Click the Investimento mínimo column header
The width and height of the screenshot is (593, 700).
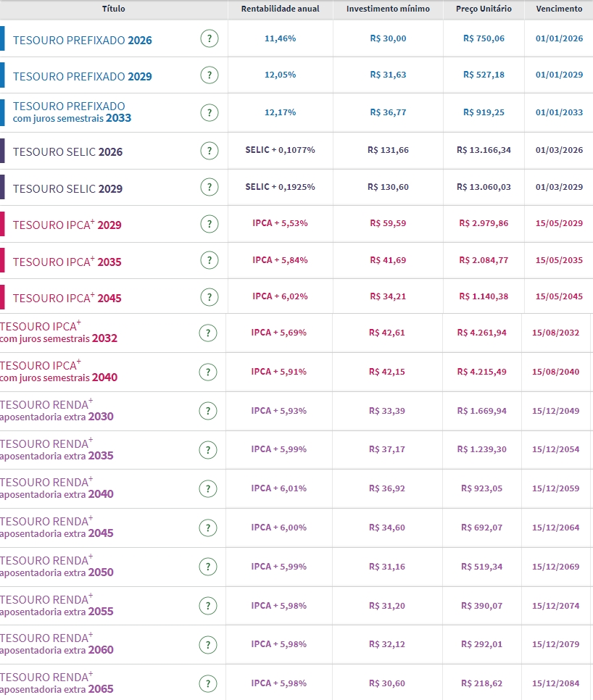pos(388,9)
